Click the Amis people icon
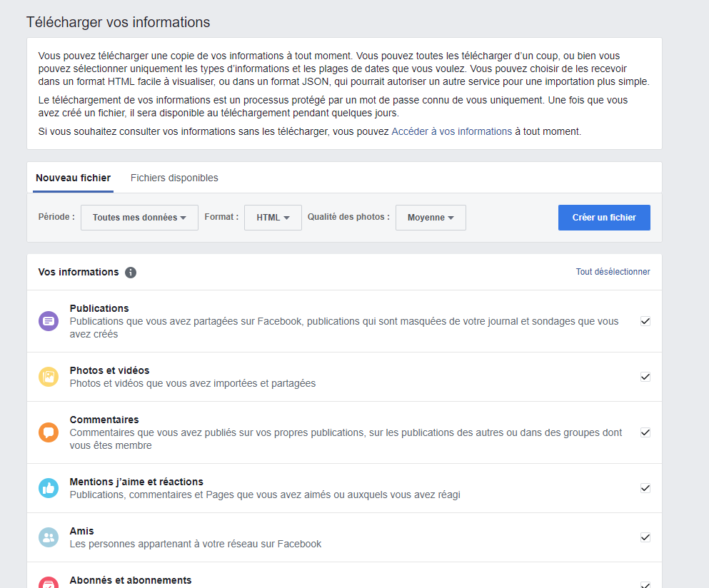 click(49, 537)
